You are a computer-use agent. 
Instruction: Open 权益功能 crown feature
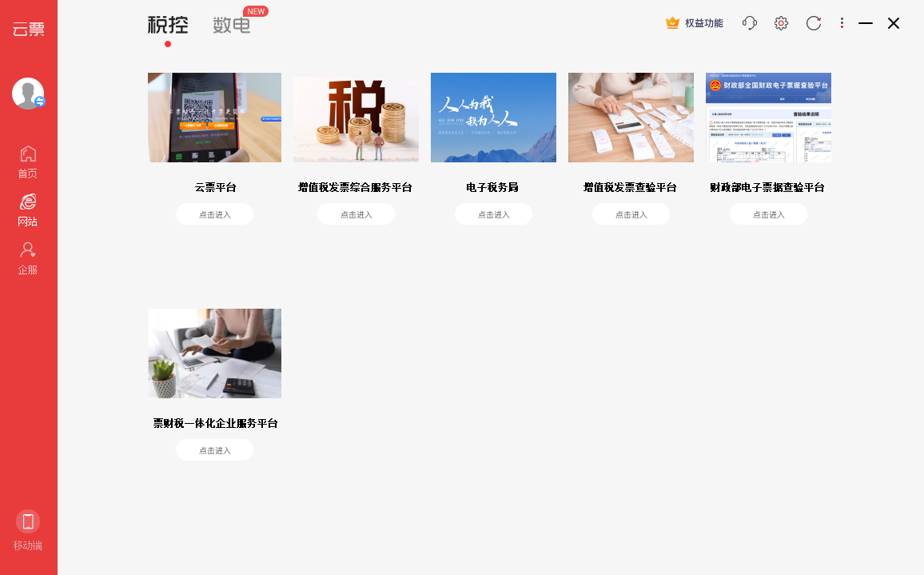pos(694,23)
